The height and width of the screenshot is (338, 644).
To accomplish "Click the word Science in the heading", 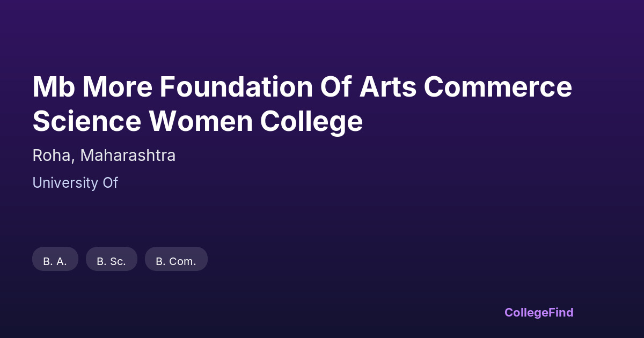I will point(86,121).
